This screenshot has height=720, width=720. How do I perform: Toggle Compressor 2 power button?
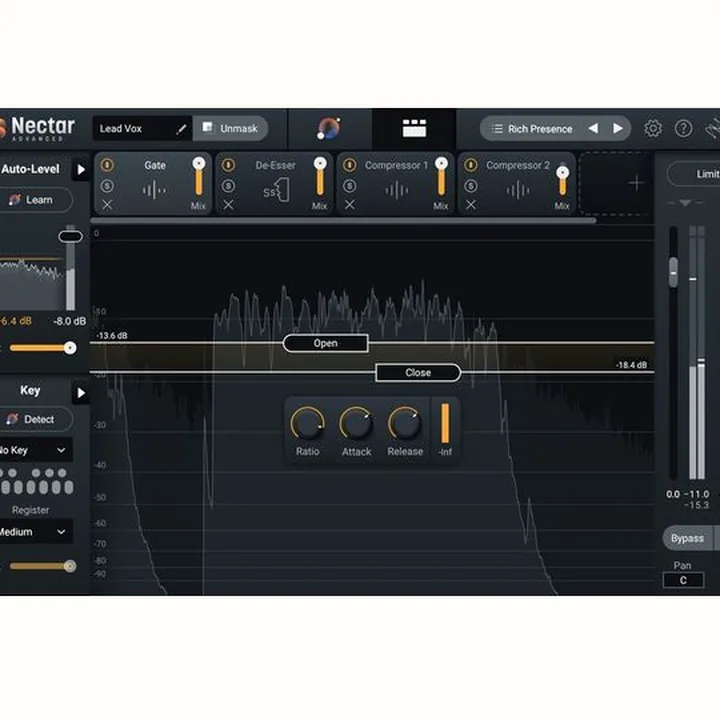point(471,165)
